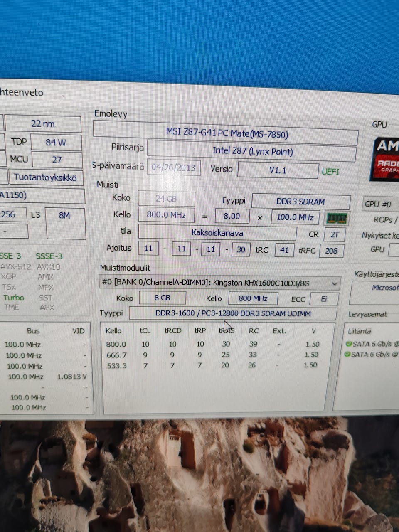Click the tCL column header
The width and height of the screenshot is (399, 532).
click(145, 331)
